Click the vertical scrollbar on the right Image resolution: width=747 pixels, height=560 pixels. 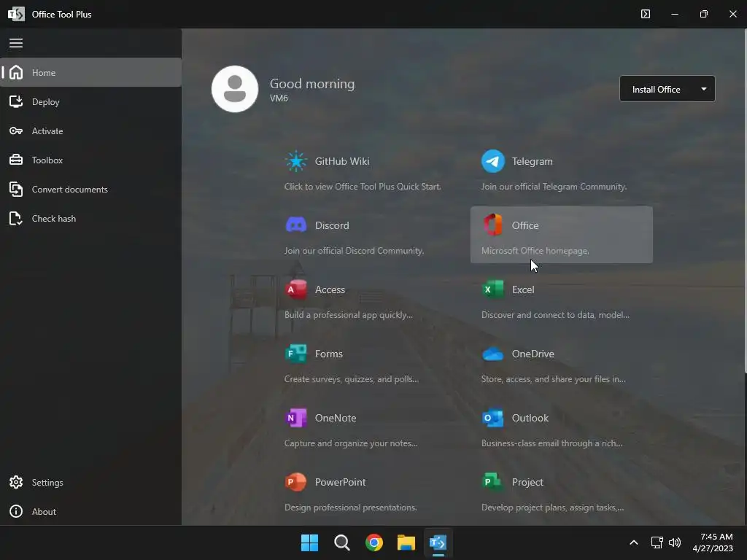click(745, 201)
